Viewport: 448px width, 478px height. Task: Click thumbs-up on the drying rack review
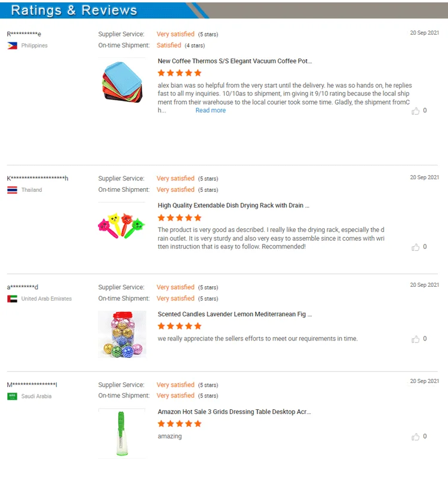[x=415, y=247]
